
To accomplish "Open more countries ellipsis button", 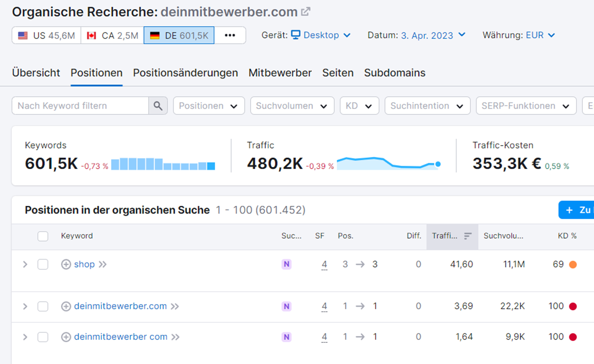I will click(230, 35).
